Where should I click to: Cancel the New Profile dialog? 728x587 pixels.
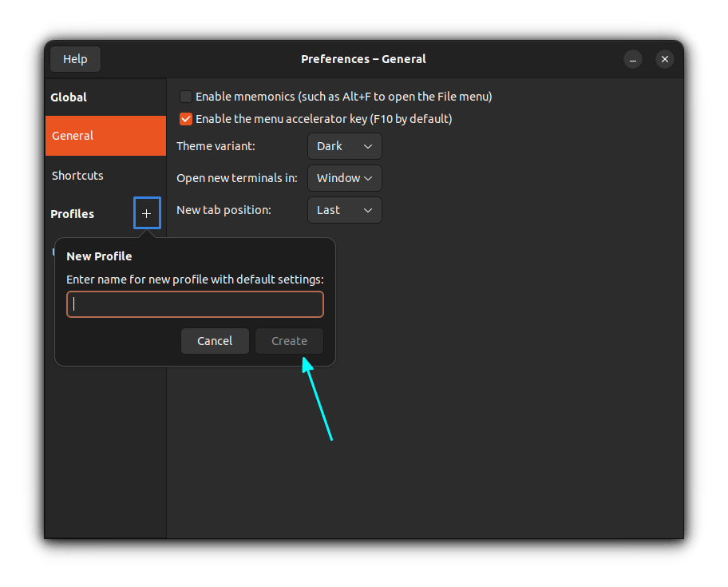215,341
